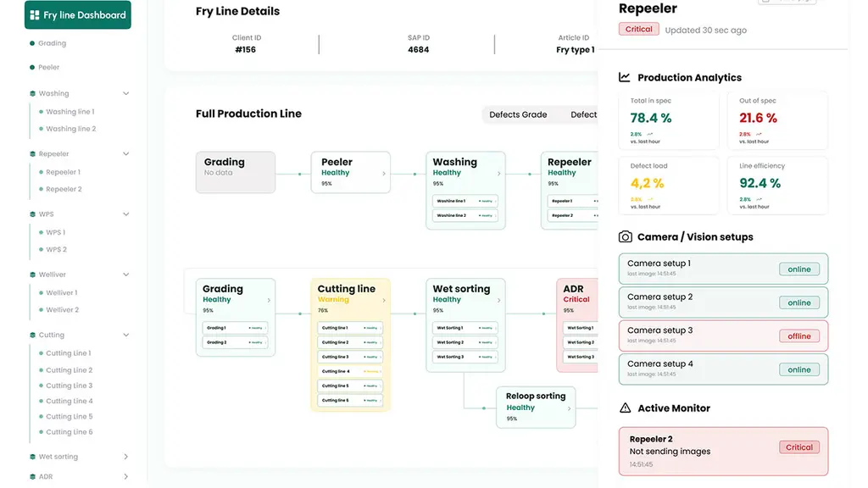Viewport: 868px width, 488px height.
Task: Switch to the Defects Grade tab
Action: pyautogui.click(x=518, y=114)
